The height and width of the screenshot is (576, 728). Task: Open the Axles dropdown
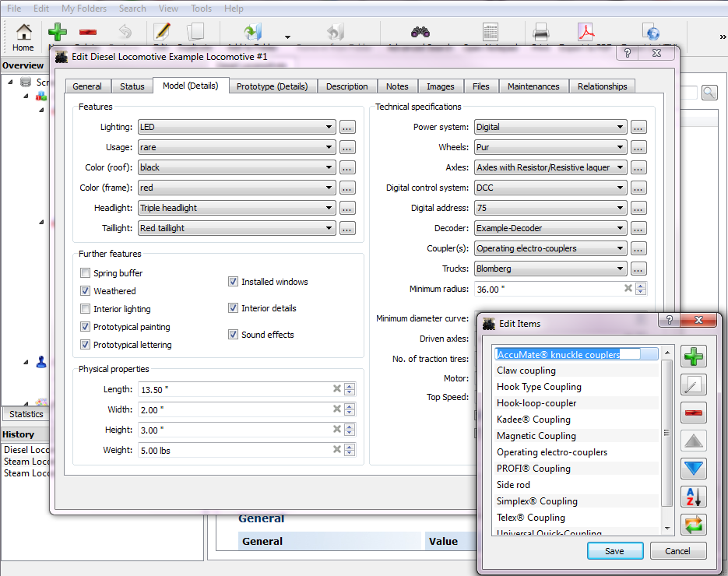[x=550, y=167]
